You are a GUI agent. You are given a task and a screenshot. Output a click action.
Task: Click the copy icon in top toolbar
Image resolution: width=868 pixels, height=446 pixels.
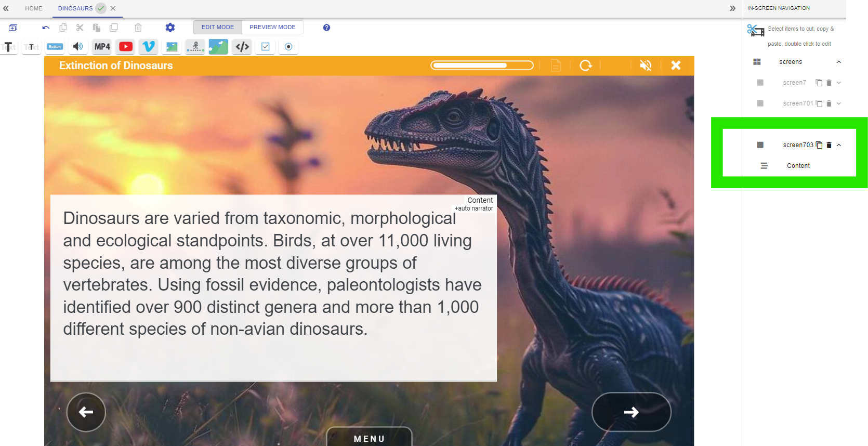coord(63,28)
